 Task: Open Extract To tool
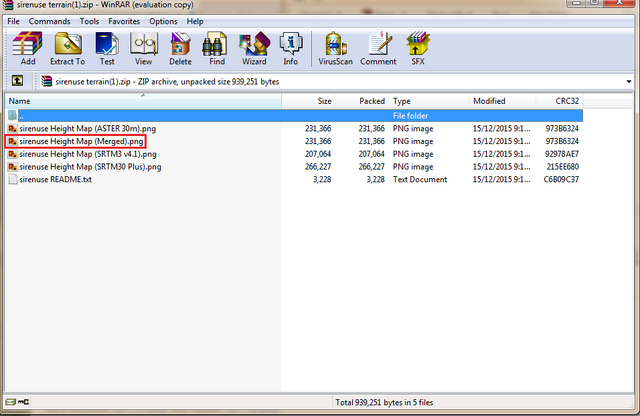67,49
